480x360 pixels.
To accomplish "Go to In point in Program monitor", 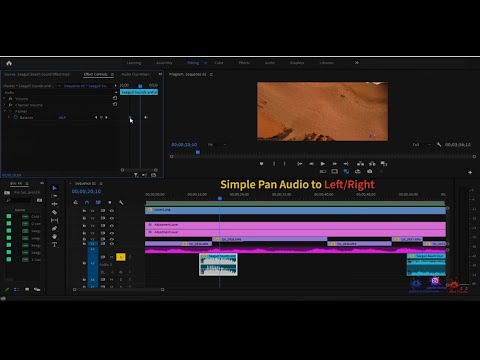I will coord(299,164).
